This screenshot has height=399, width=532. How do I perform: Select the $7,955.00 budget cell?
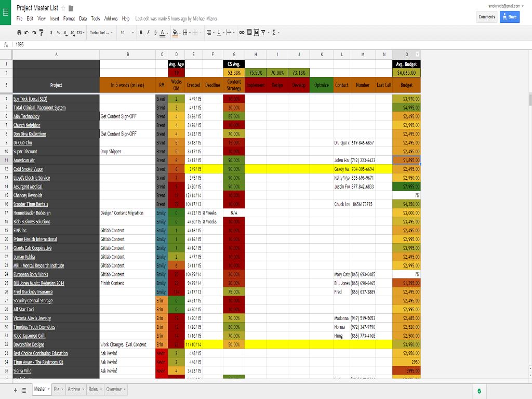click(406, 187)
